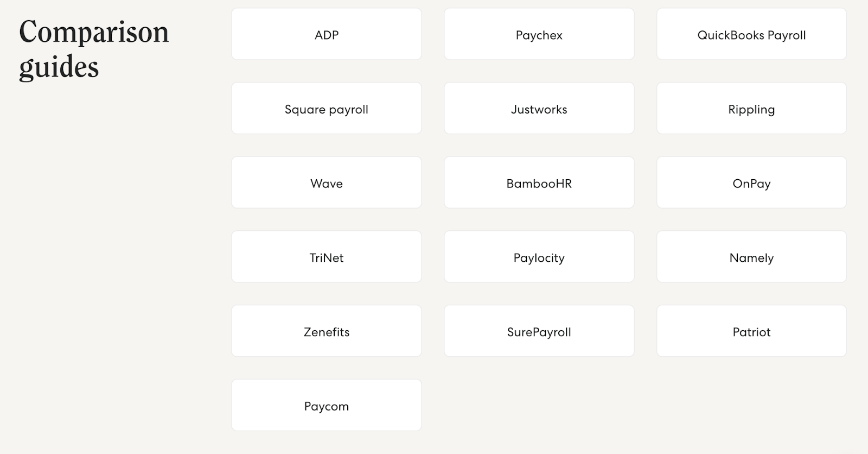View the QuickBooks Payroll comparison
Image resolution: width=868 pixels, height=454 pixels.
pos(751,34)
